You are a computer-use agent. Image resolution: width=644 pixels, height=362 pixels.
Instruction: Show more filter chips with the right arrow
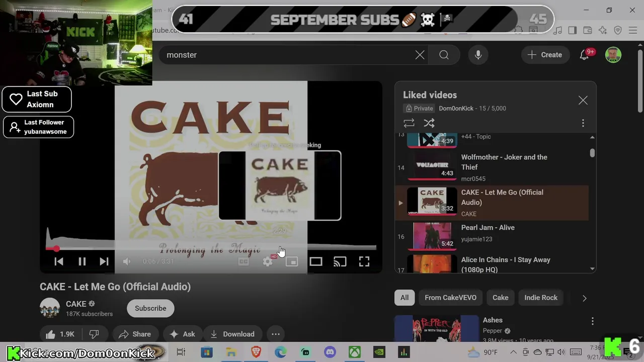point(584,298)
